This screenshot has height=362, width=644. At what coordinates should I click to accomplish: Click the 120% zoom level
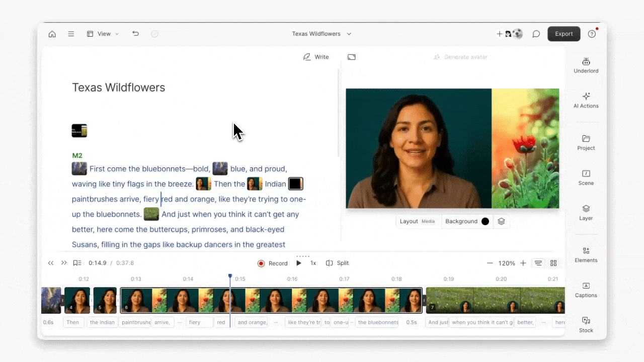click(506, 263)
